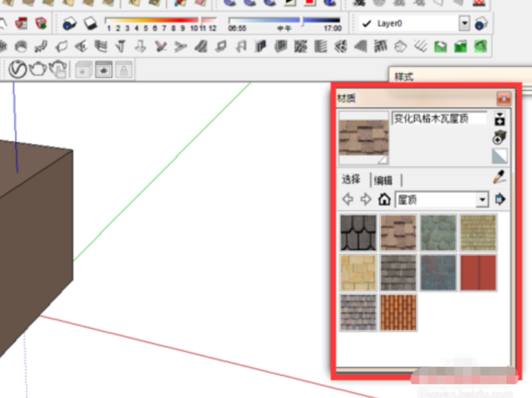This screenshot has height=398, width=532.
Task: Click the 中午 noon label on time slider
Action: point(284,29)
